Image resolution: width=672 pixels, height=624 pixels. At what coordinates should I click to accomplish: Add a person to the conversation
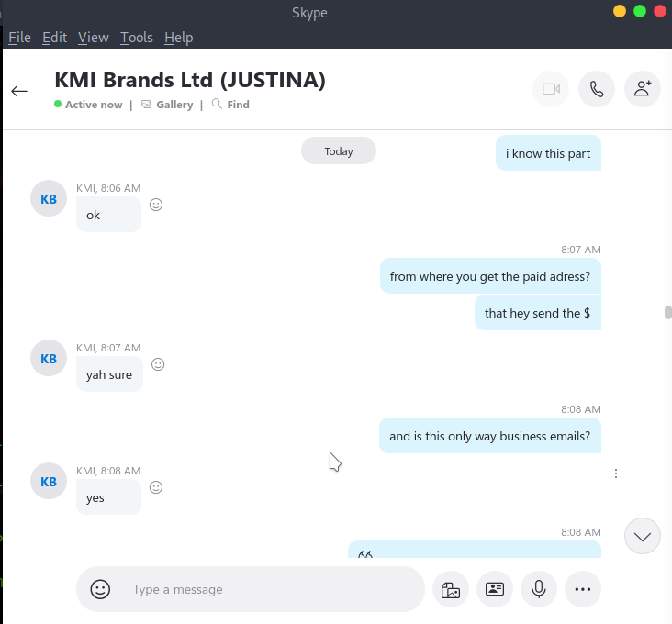(x=643, y=89)
